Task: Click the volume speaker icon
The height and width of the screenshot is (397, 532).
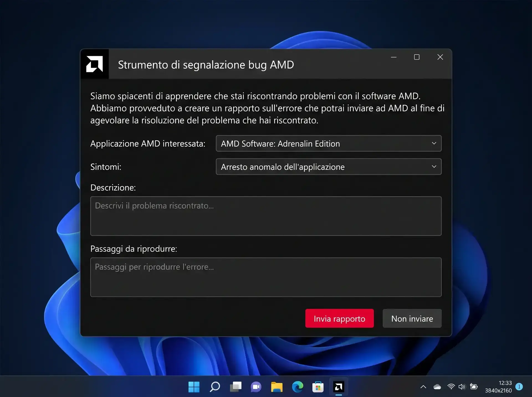Action: pos(462,387)
